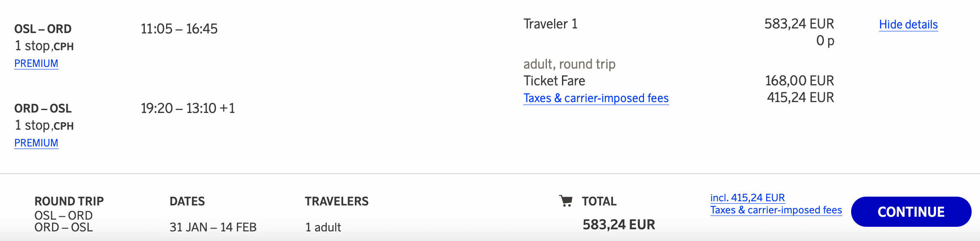Click the Ticket Fare label
980x241 pixels.
(554, 81)
